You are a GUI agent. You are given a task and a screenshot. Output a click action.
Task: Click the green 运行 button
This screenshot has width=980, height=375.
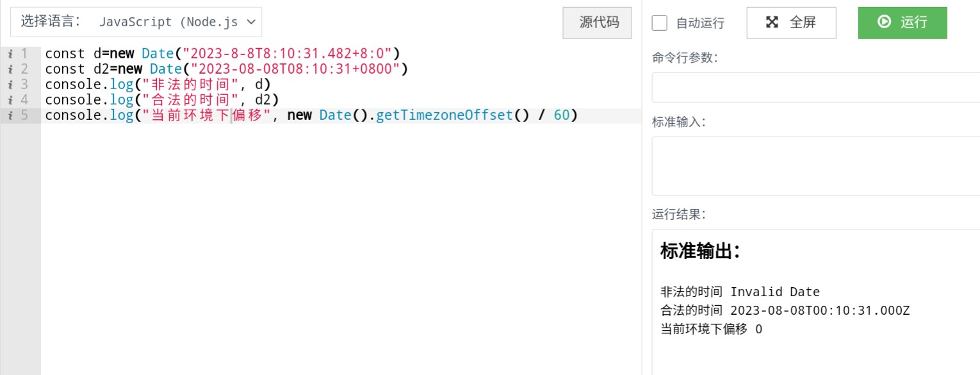[x=902, y=22]
